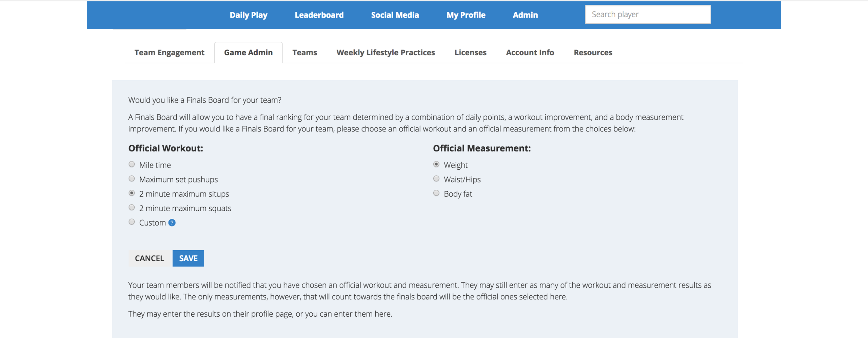Click the Custom workout help icon
Viewport: 868px width, 338px height.
172,223
